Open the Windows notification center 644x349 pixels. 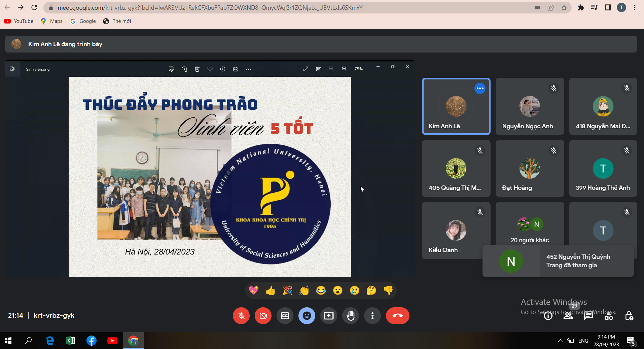631,341
